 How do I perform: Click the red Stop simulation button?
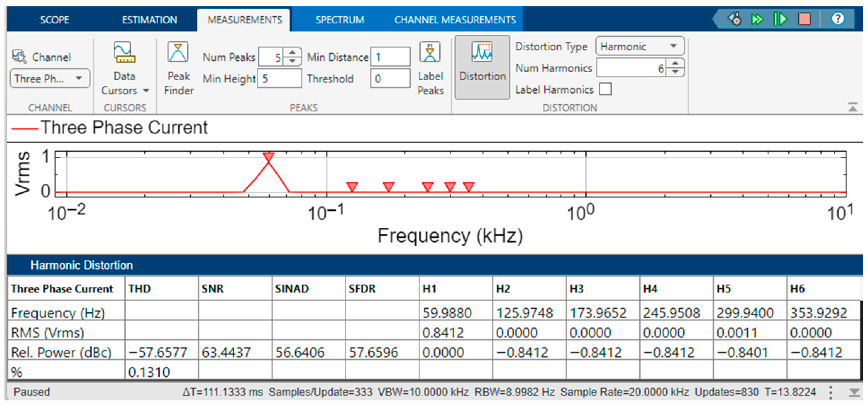coord(805,19)
